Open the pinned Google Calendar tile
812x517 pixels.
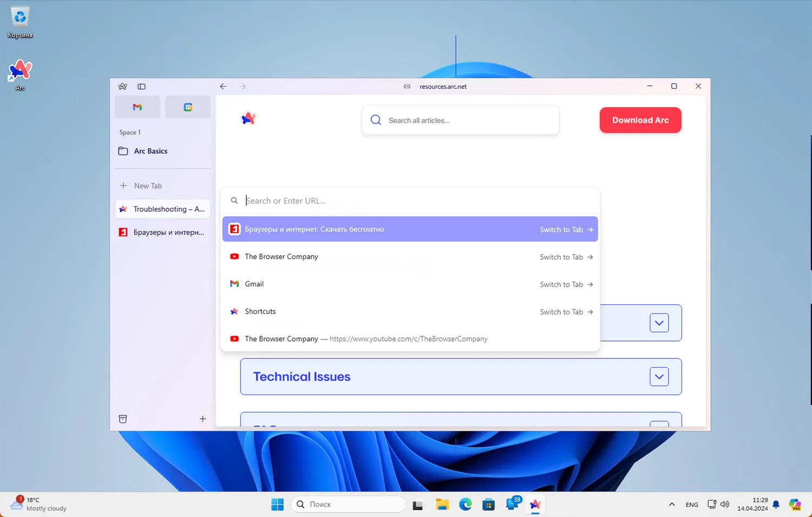[x=188, y=107]
